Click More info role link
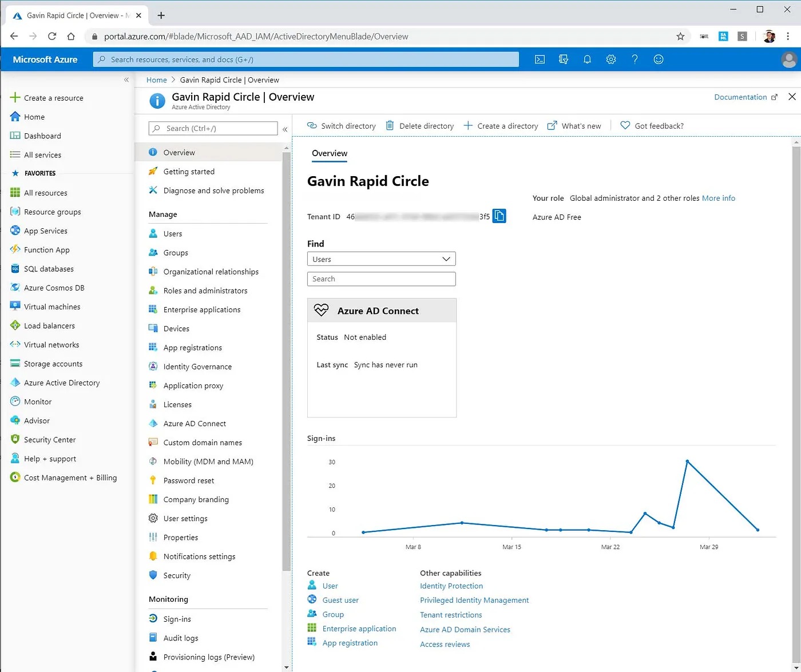This screenshot has height=672, width=801. (x=719, y=198)
